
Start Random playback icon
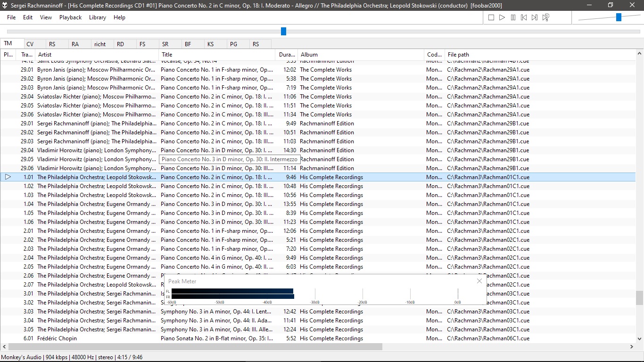[x=545, y=17]
